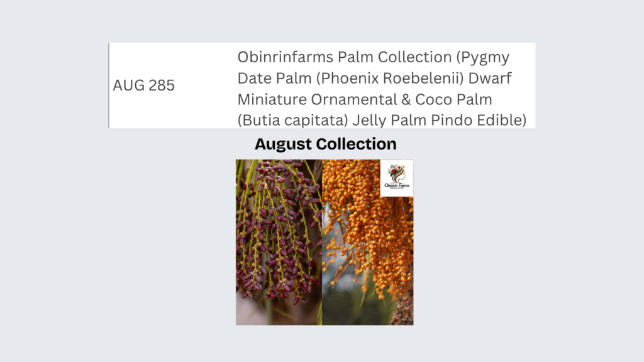This screenshot has width=644, height=362.
Task: Click the Obinrin Farms script text in logo
Action: coord(397,185)
